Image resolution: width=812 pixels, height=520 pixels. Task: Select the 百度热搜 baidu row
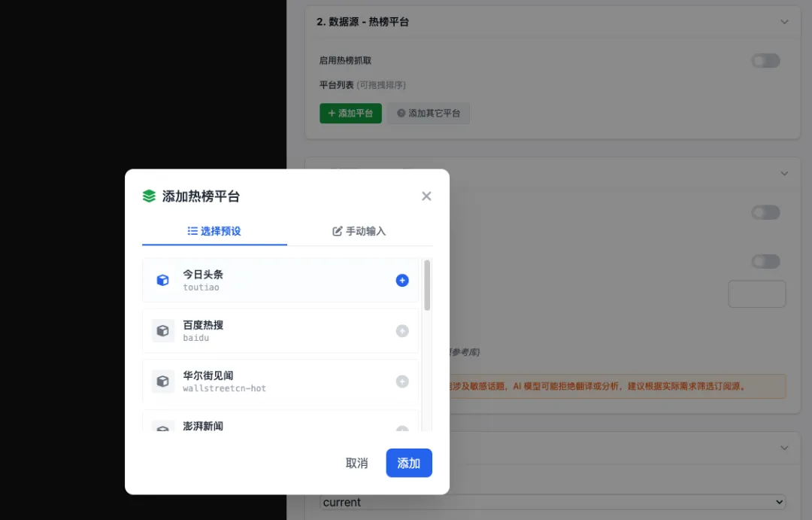280,331
